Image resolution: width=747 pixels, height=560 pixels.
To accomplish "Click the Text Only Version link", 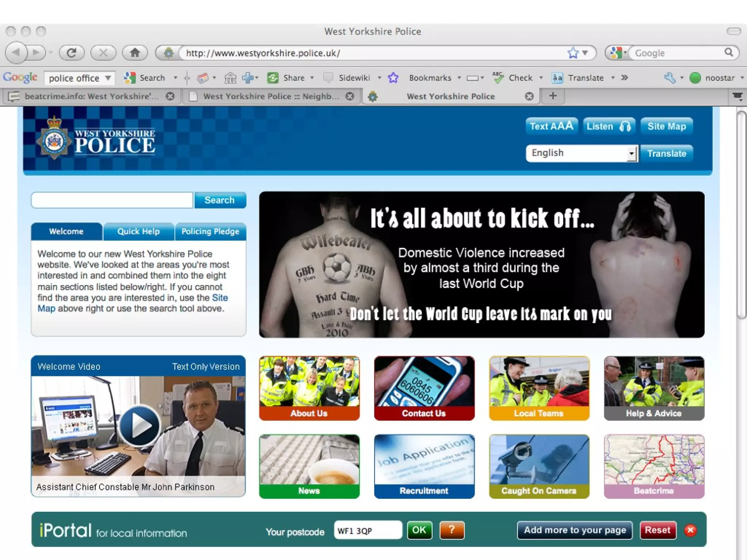I will 206,366.
